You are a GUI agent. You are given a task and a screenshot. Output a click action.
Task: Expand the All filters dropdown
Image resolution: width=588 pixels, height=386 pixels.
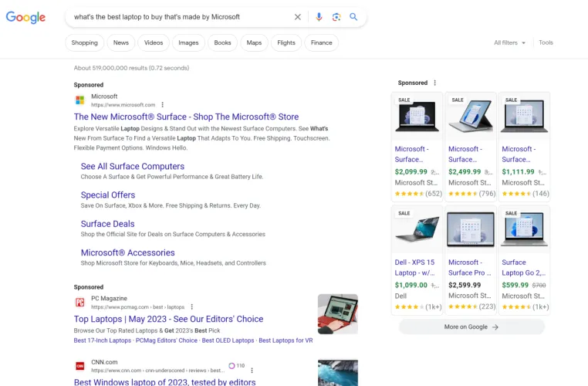point(509,43)
